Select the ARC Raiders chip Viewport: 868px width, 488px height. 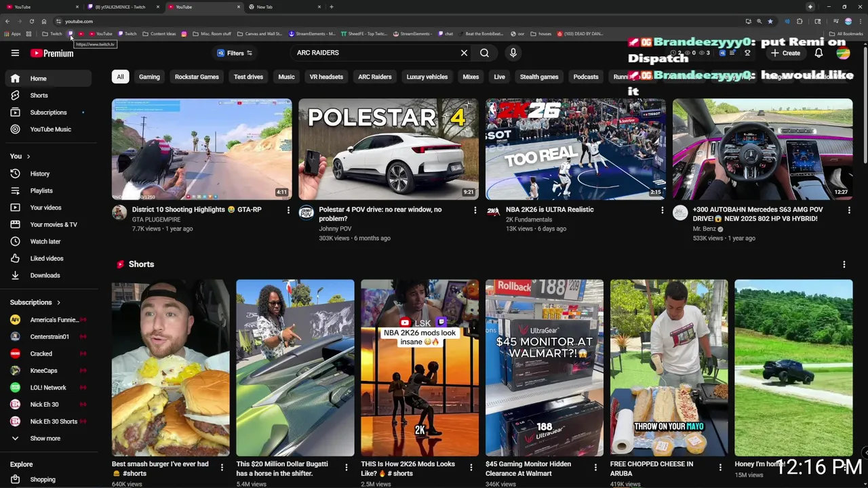click(x=374, y=77)
